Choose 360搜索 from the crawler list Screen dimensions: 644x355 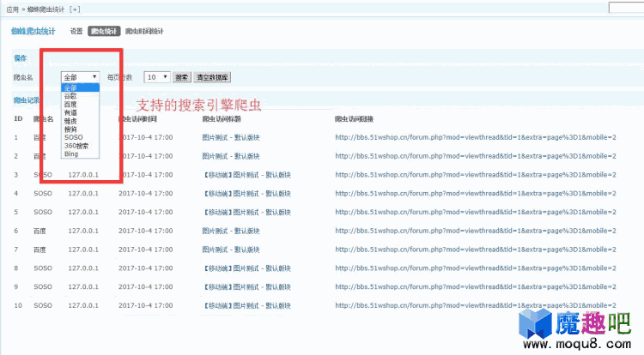(x=80, y=146)
